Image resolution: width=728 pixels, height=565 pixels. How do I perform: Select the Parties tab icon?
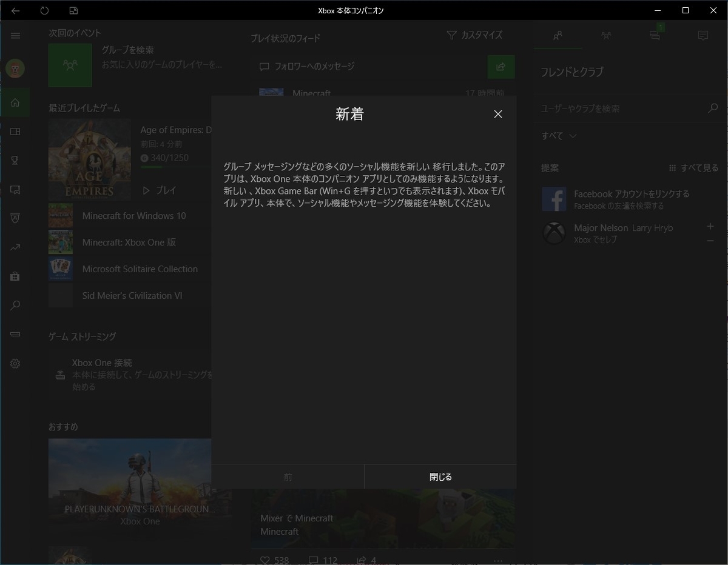[x=606, y=36]
